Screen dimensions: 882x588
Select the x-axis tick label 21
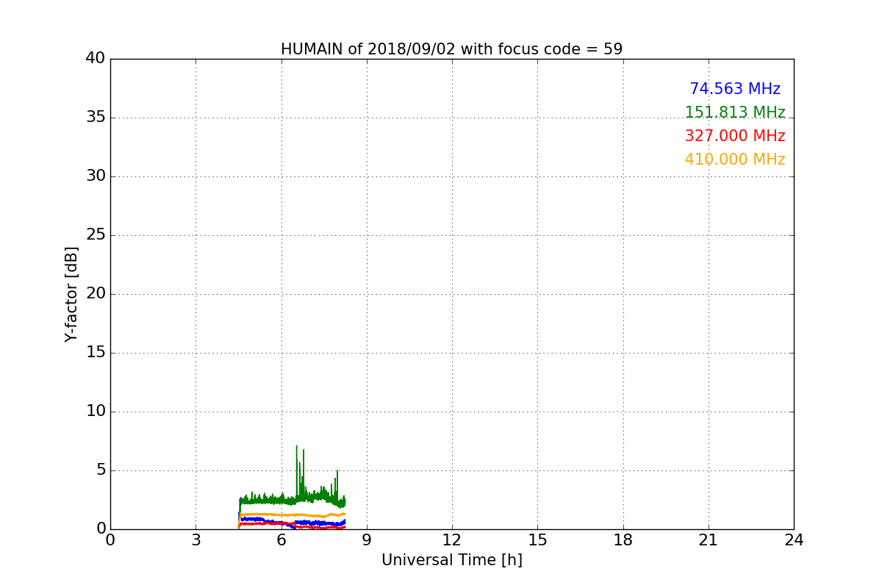pyautogui.click(x=709, y=540)
